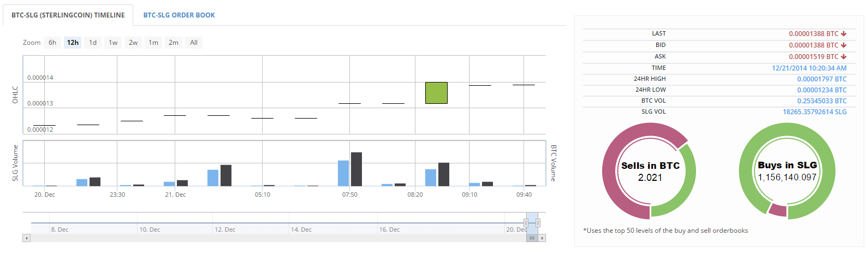Click the BTC VOL value 0.25345033 BTC
The height and width of the screenshot is (253, 868).
tap(822, 101)
